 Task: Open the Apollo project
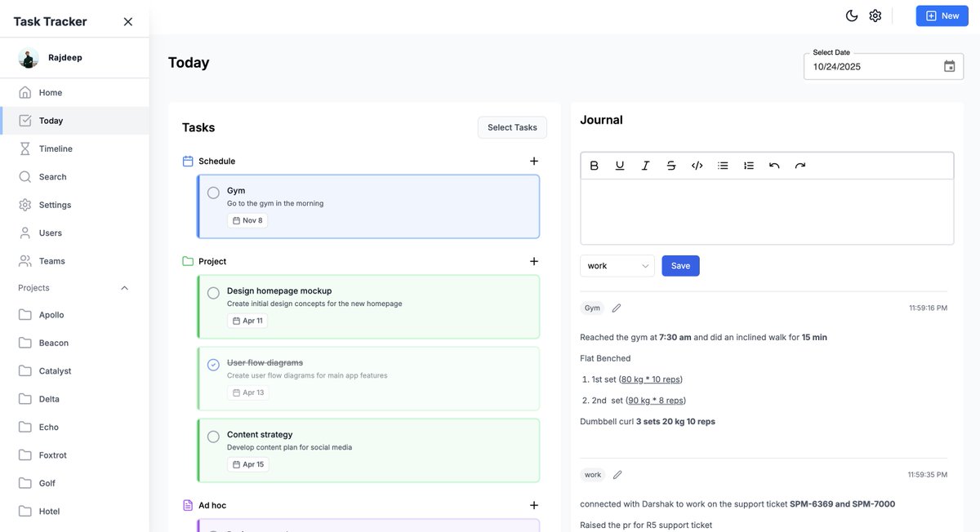pyautogui.click(x=74, y=315)
